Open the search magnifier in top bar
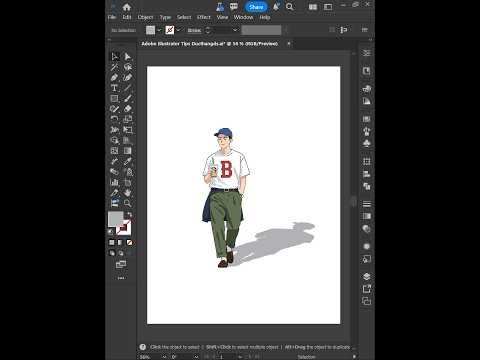Image resolution: width=480 pixels, height=360 pixels. click(290, 7)
